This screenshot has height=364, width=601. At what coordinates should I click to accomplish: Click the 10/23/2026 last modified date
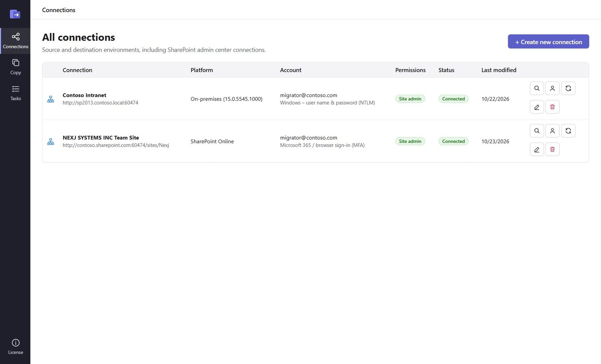tap(495, 141)
